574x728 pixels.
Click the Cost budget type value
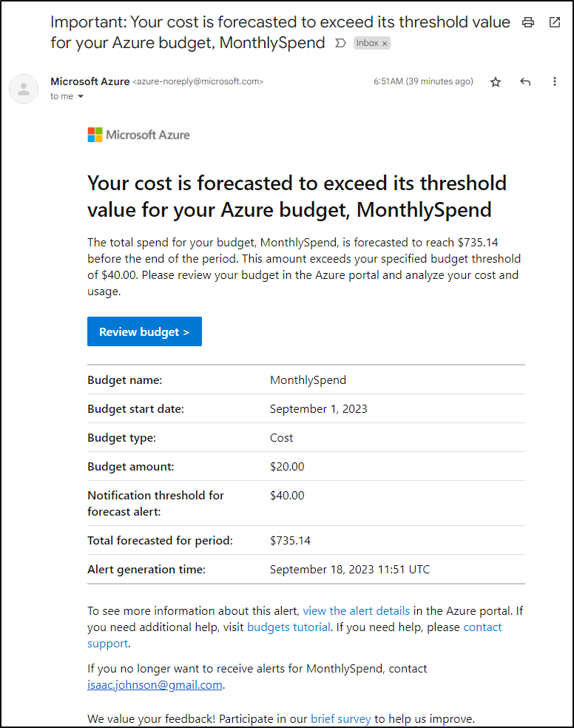tap(281, 437)
